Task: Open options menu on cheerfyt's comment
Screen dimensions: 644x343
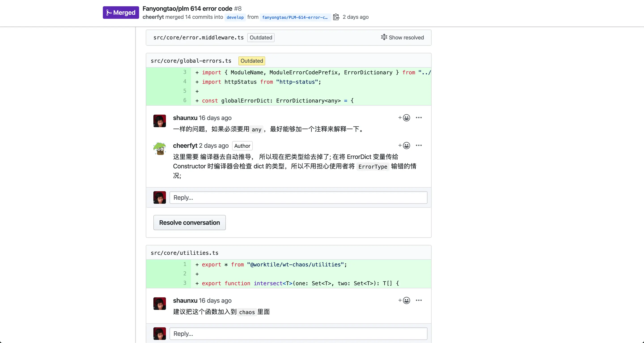Action: 419,146
